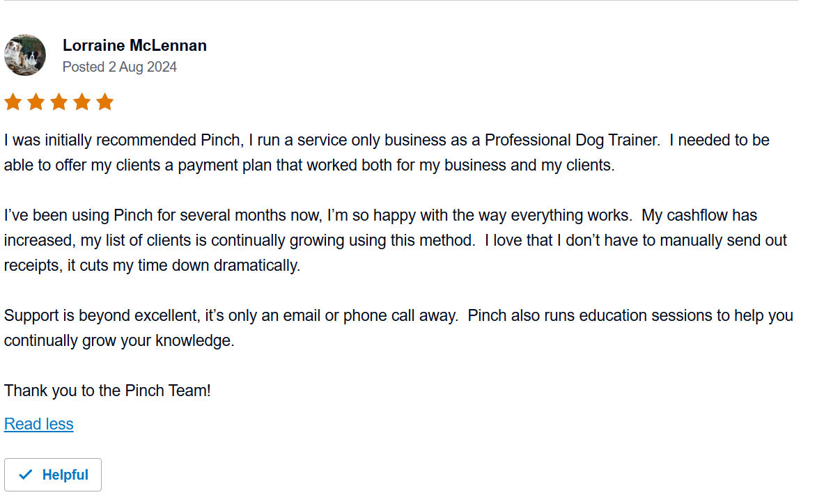The height and width of the screenshot is (504, 824).
Task: Open Lorraine McLennan's profile picture
Action: click(24, 55)
